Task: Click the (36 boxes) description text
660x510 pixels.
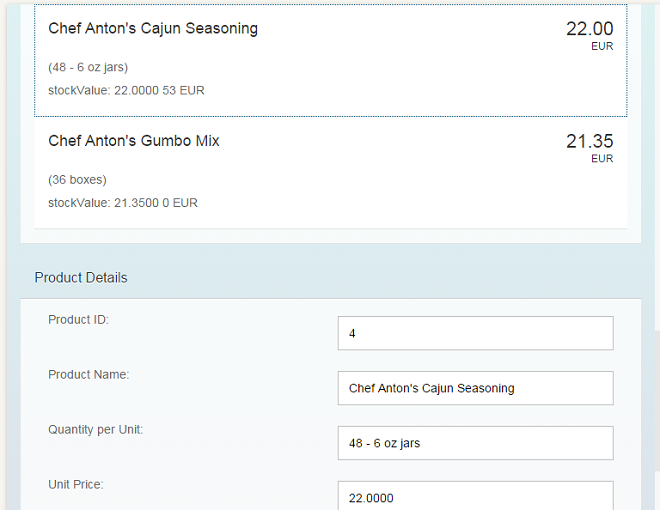Action: [77, 180]
